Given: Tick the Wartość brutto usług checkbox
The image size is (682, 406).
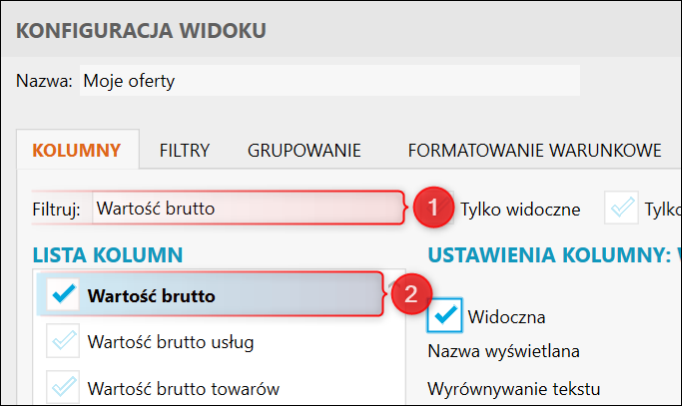Looking at the screenshot, I should tap(63, 342).
